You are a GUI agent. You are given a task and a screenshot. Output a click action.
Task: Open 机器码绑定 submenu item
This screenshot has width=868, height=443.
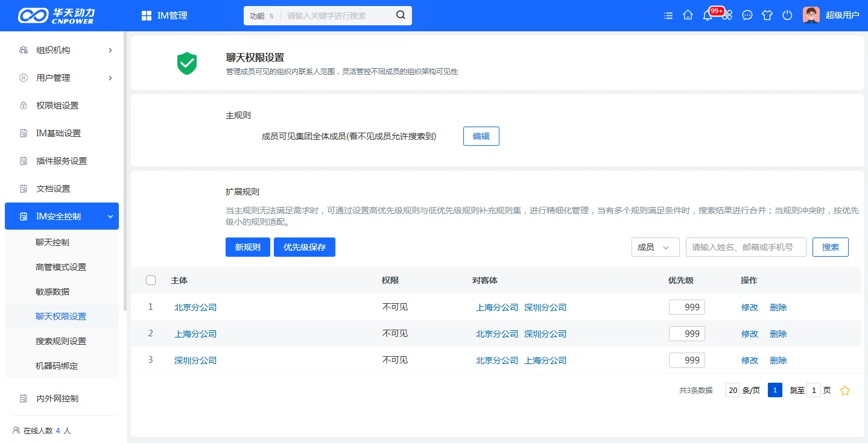[x=57, y=366]
